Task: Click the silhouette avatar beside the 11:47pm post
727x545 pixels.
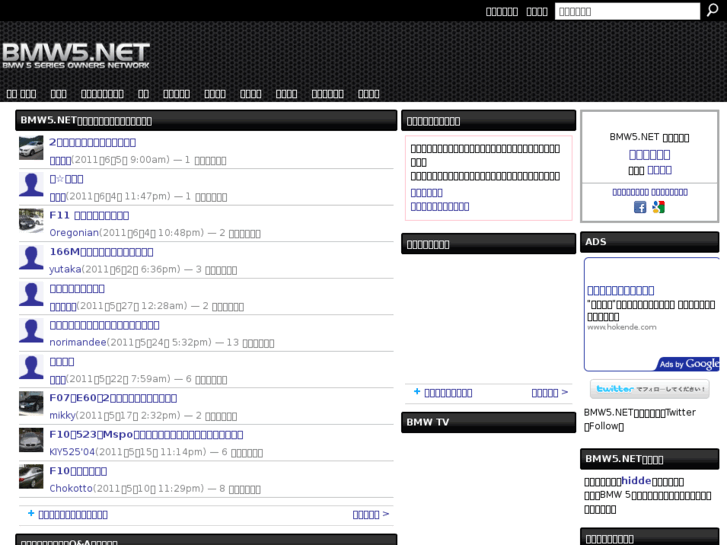Action: (x=31, y=184)
